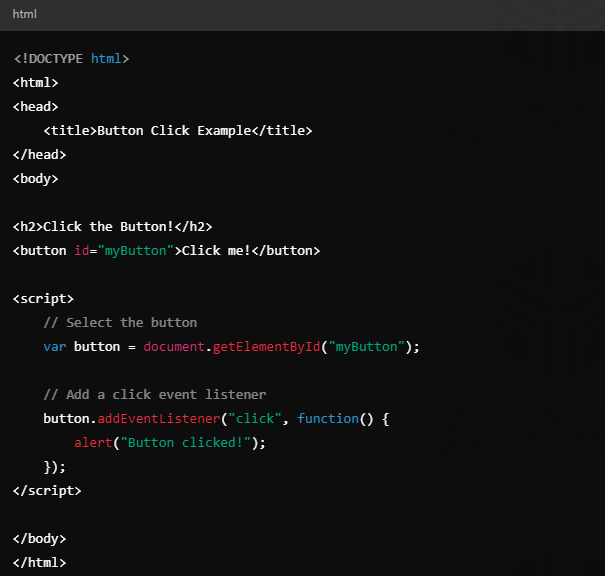Click the closing </head> tag line
The width and height of the screenshot is (605, 576).
(39, 155)
